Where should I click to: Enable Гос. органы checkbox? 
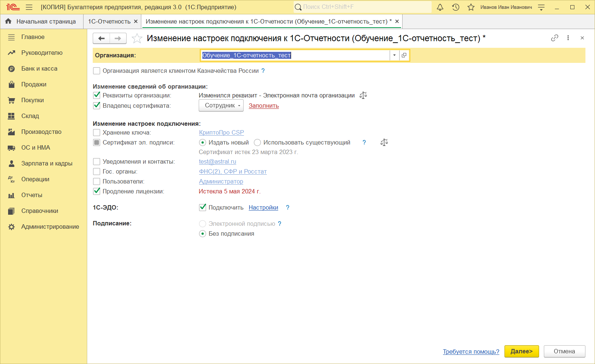[97, 171]
